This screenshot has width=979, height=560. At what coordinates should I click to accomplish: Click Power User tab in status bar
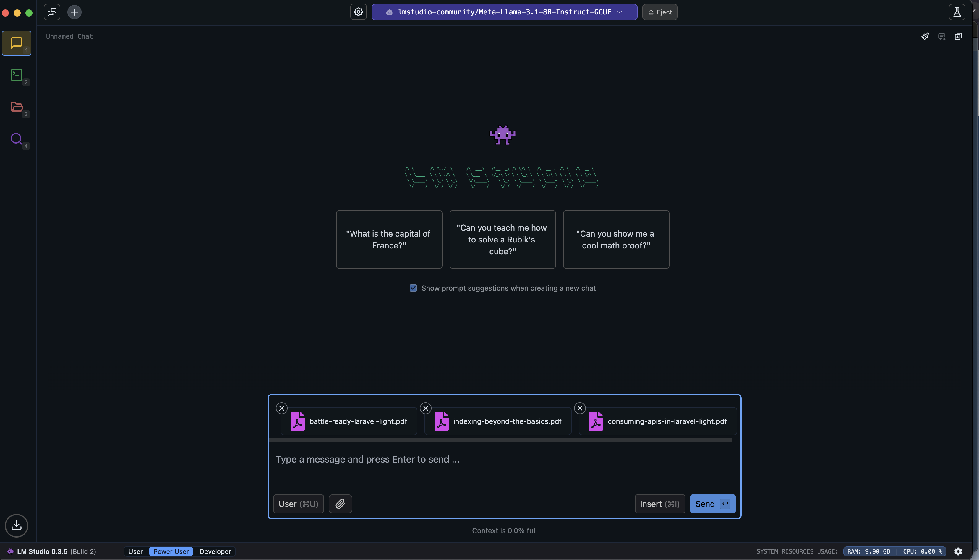pos(171,551)
